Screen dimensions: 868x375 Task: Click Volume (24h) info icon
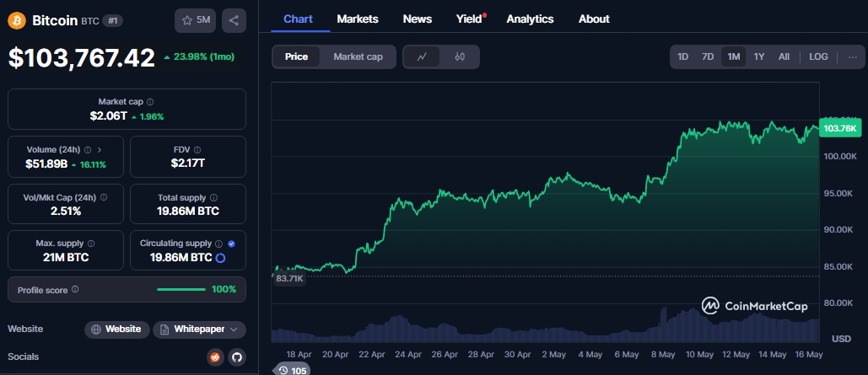(88, 150)
